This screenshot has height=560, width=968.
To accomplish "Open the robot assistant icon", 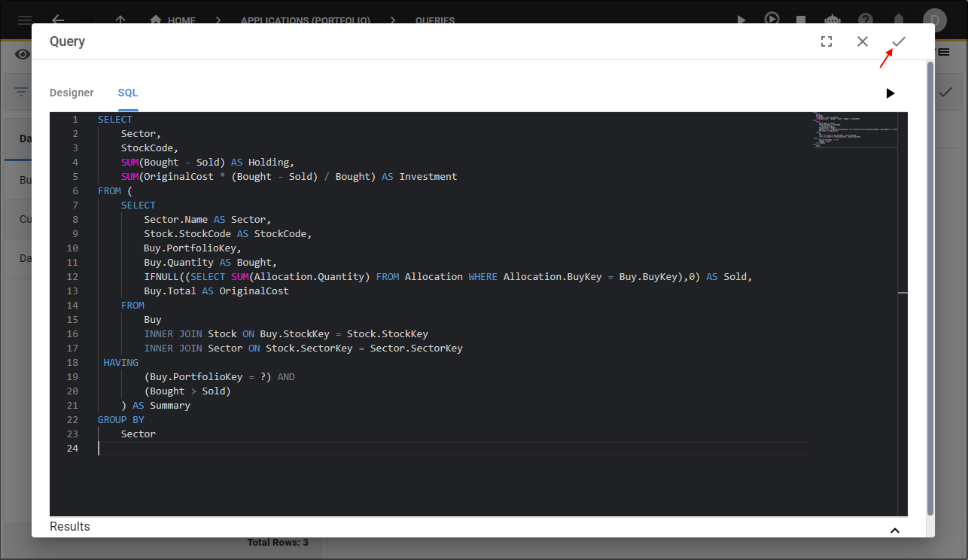I will tap(833, 20).
